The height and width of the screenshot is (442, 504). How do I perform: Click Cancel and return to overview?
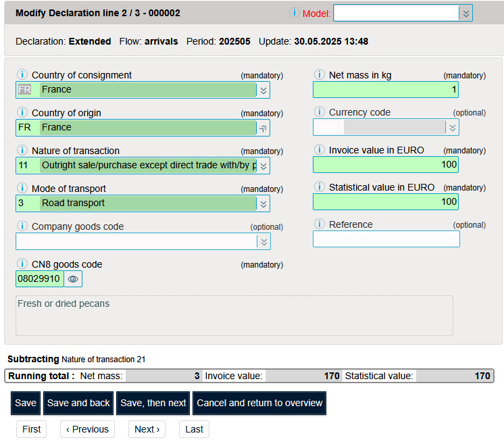(259, 403)
